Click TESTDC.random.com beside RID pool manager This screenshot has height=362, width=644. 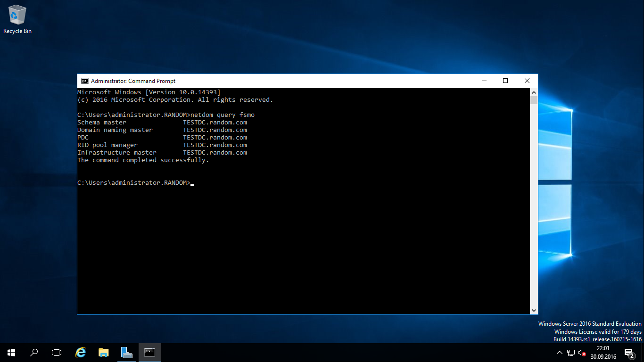(215, 145)
